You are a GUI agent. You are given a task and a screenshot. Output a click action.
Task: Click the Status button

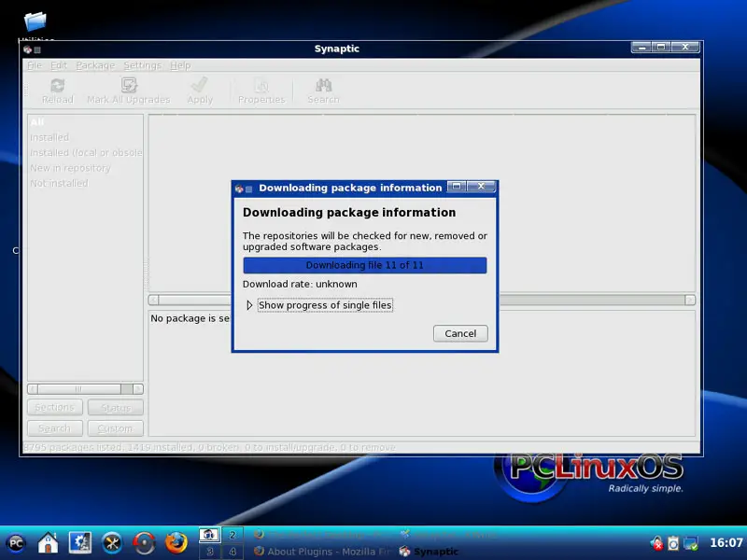115,408
